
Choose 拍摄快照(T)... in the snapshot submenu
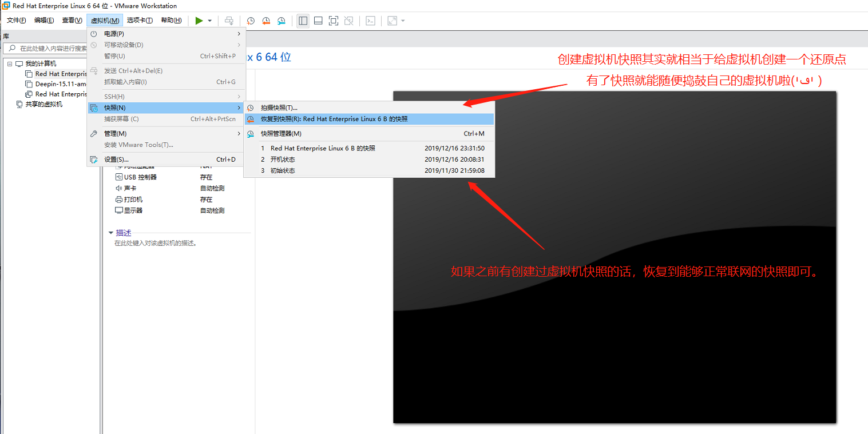(369, 107)
